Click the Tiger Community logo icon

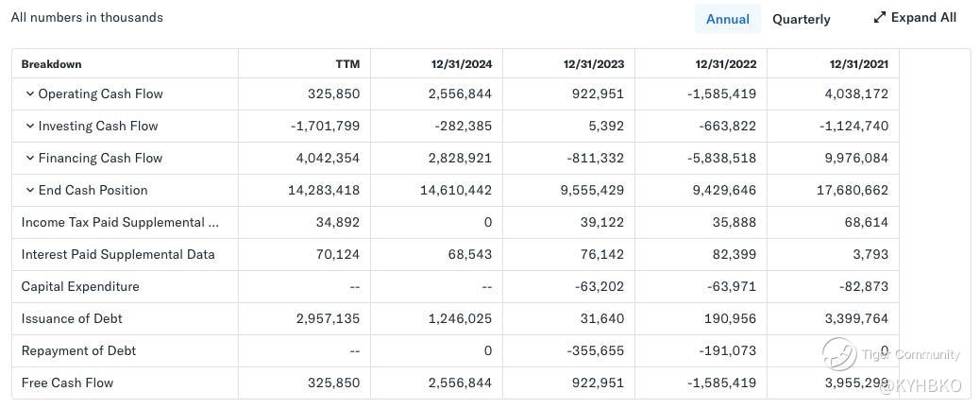[839, 354]
